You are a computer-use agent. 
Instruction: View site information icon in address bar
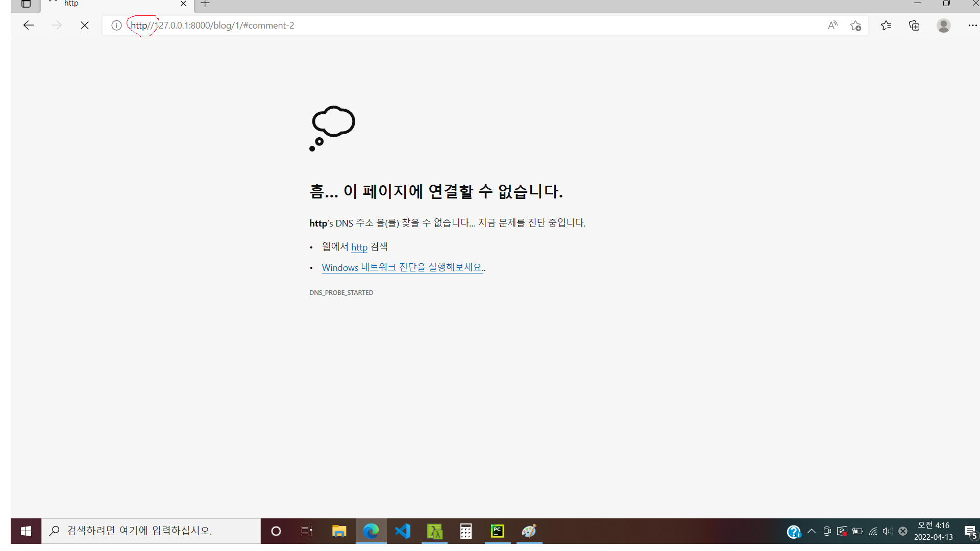[x=116, y=26]
